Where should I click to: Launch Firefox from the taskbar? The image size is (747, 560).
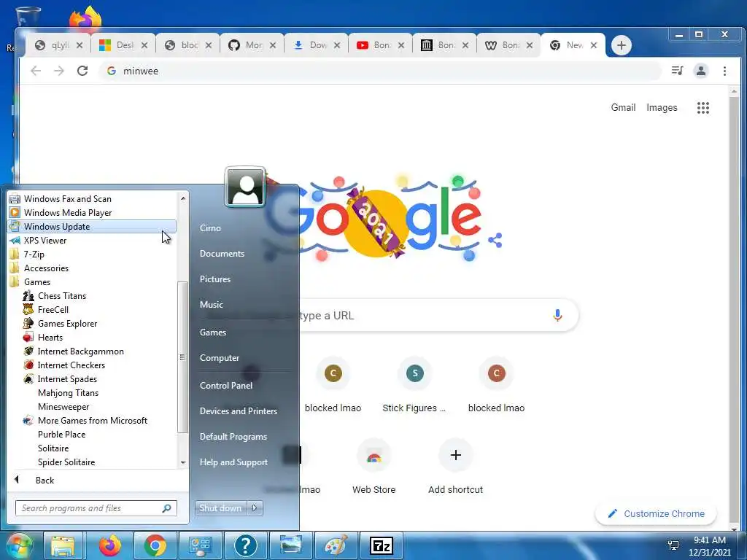pyautogui.click(x=110, y=546)
